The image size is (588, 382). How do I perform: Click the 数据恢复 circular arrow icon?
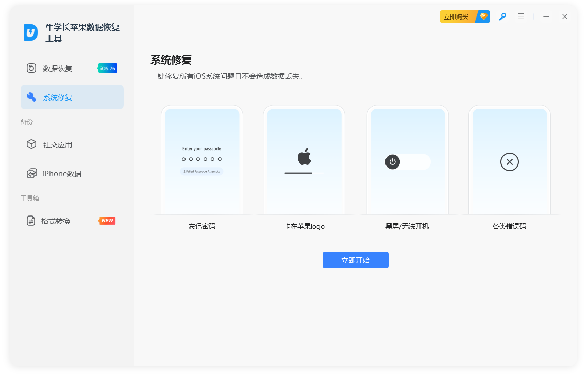pos(31,68)
